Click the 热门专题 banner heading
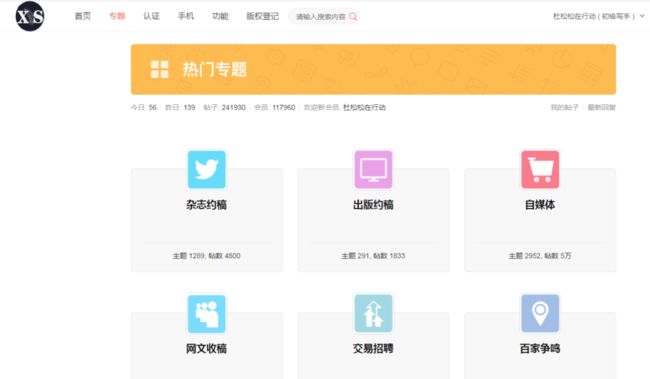Screen dimensions: 650x379 point(215,69)
